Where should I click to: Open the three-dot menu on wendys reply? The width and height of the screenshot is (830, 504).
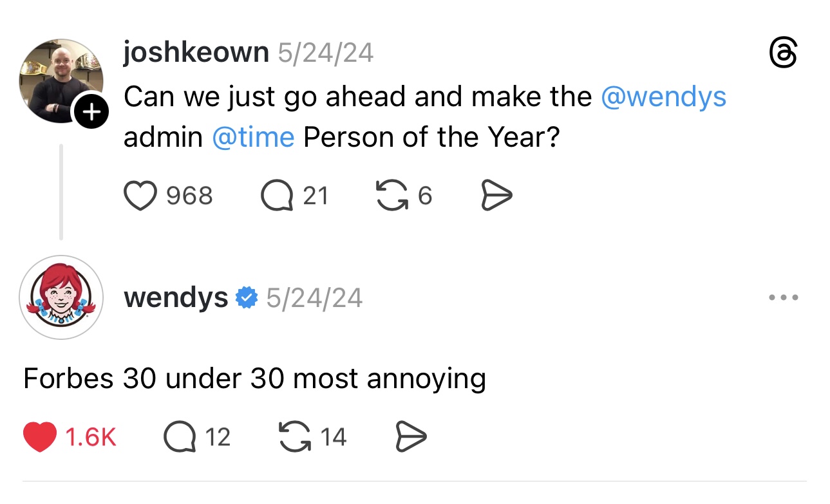tap(784, 298)
